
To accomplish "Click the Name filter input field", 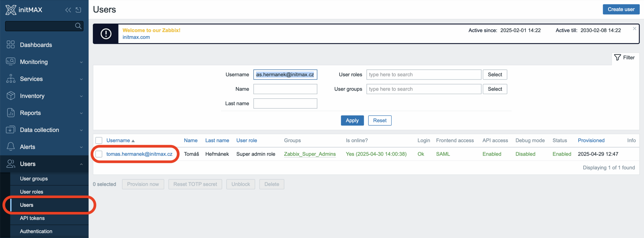I will point(285,89).
